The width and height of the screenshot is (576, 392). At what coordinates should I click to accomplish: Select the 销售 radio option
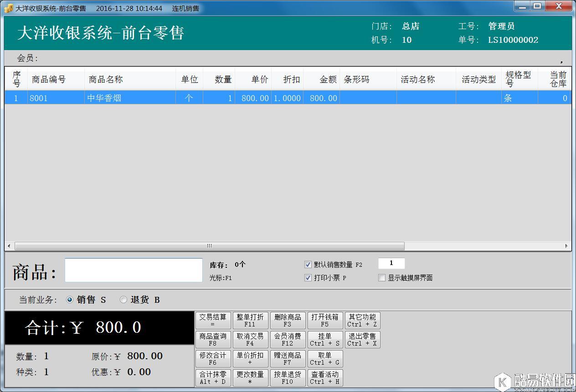[x=70, y=300]
